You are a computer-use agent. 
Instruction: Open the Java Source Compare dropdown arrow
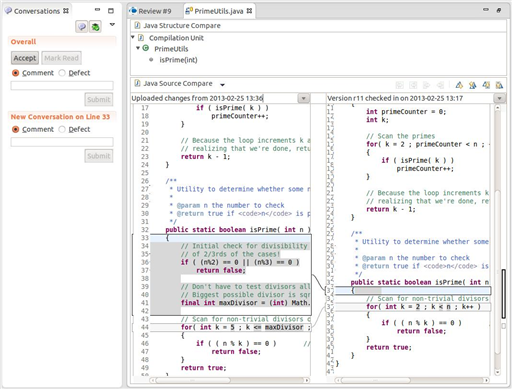click(222, 85)
